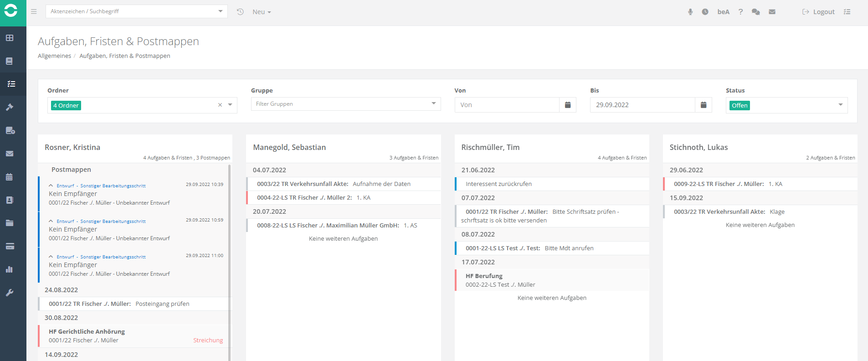The height and width of the screenshot is (361, 868).
Task: Toggle the hamburger menu to collapse sidebar
Action: tap(34, 12)
